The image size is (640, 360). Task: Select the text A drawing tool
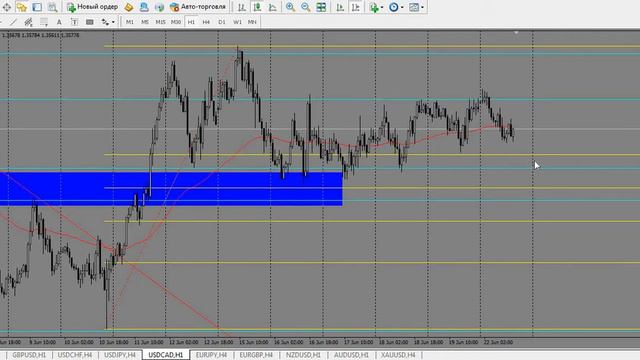[x=59, y=22]
